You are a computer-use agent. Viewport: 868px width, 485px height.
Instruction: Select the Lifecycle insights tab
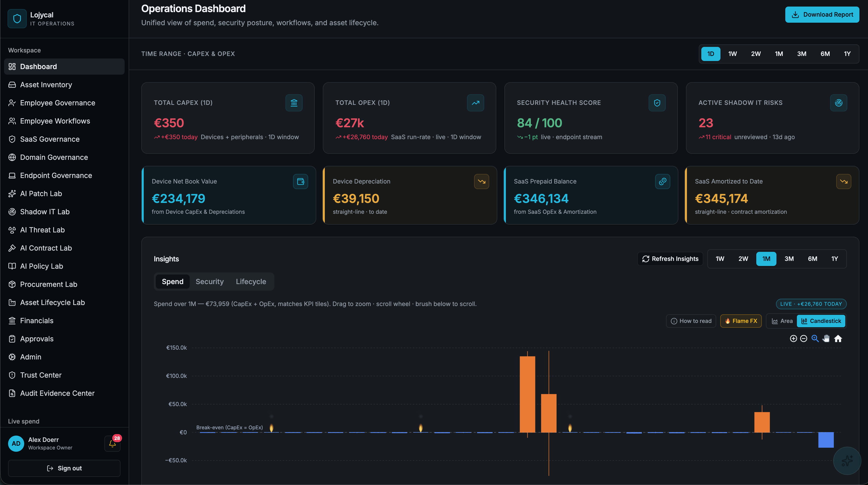(x=251, y=282)
